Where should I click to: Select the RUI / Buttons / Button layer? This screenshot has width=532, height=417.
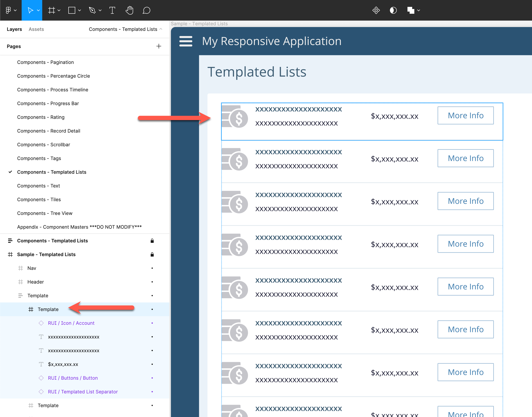pos(73,378)
